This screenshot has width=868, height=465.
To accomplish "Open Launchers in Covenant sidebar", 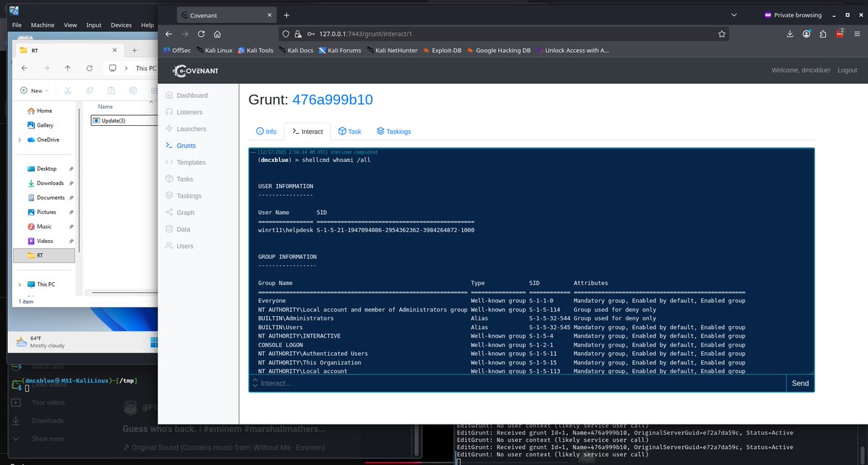I will pyautogui.click(x=185, y=129).
